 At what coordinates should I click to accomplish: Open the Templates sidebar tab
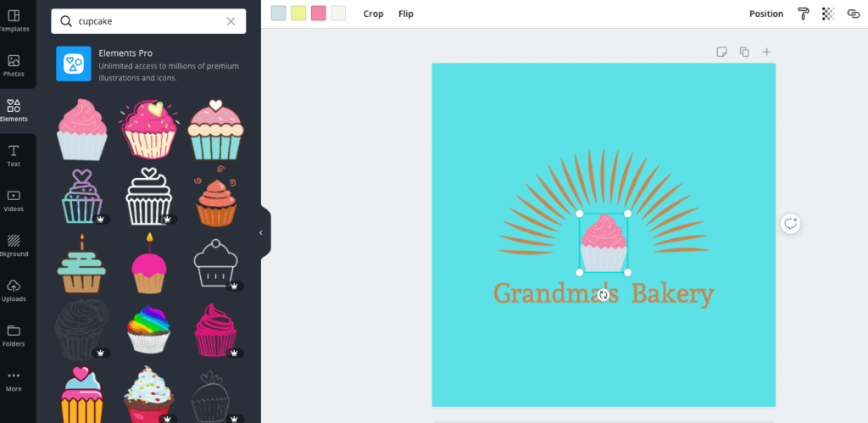click(14, 20)
